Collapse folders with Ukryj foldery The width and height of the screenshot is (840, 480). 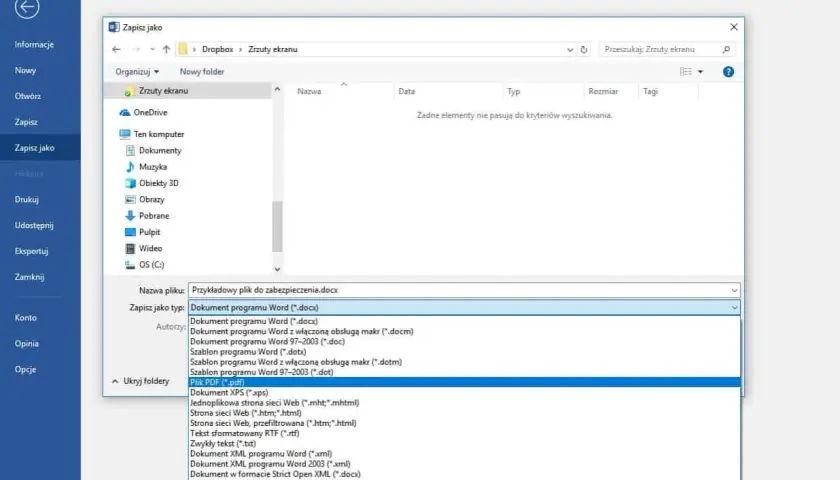[x=140, y=381]
